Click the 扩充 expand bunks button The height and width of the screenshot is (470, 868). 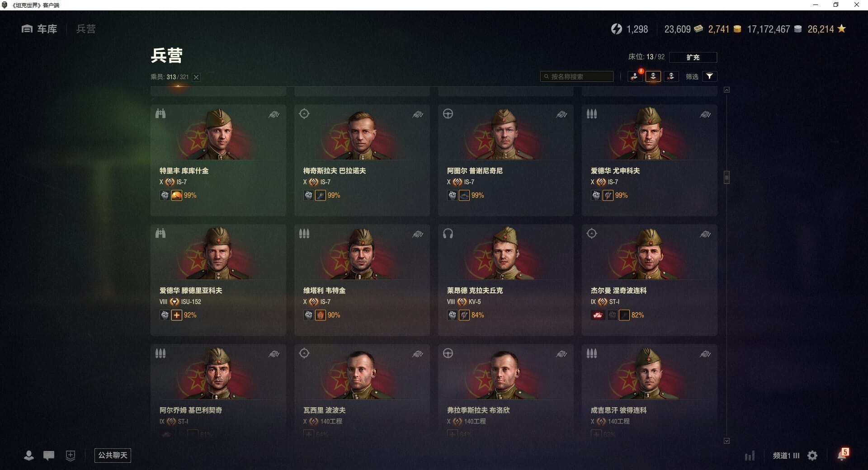click(693, 57)
